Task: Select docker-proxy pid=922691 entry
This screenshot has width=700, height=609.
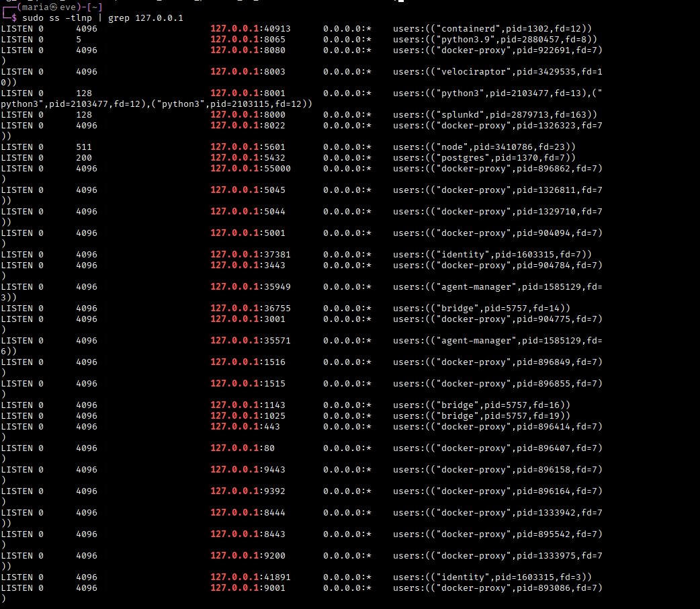Action: [x=498, y=50]
